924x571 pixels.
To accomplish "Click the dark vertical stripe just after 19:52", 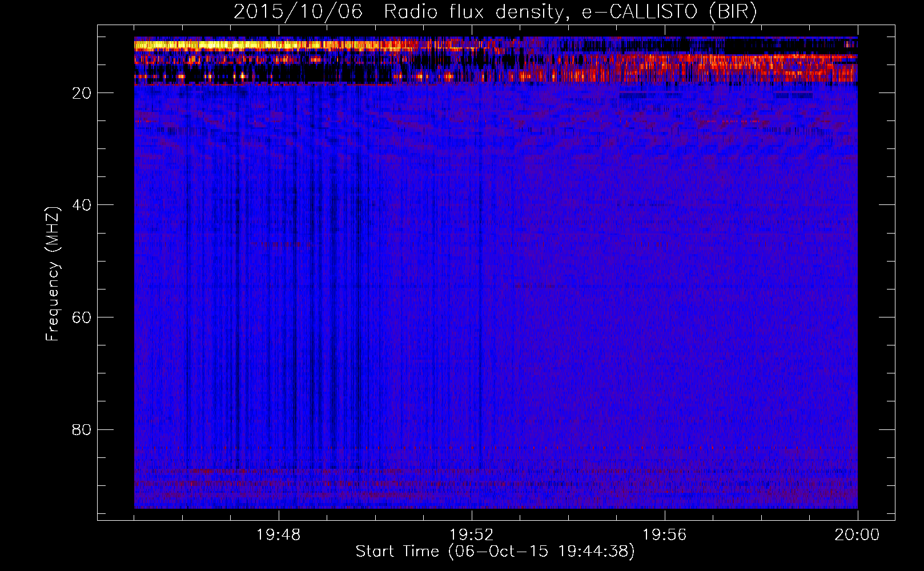I will (480, 285).
